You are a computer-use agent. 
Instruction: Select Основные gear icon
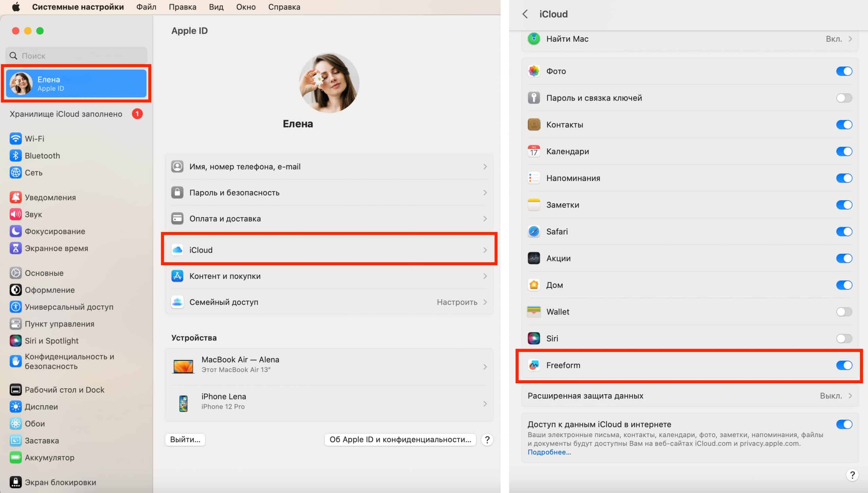(x=16, y=273)
